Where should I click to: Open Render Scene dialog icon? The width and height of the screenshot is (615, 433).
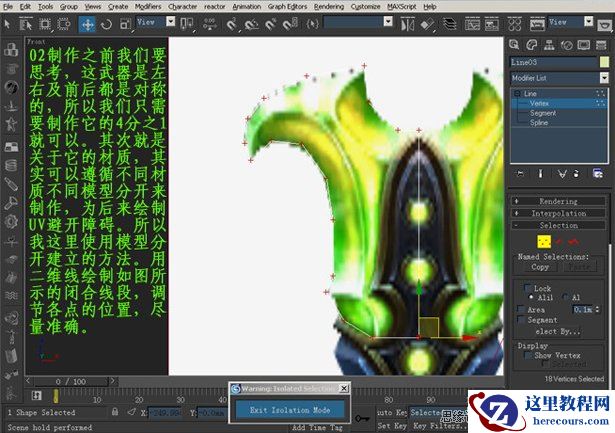pos(537,24)
